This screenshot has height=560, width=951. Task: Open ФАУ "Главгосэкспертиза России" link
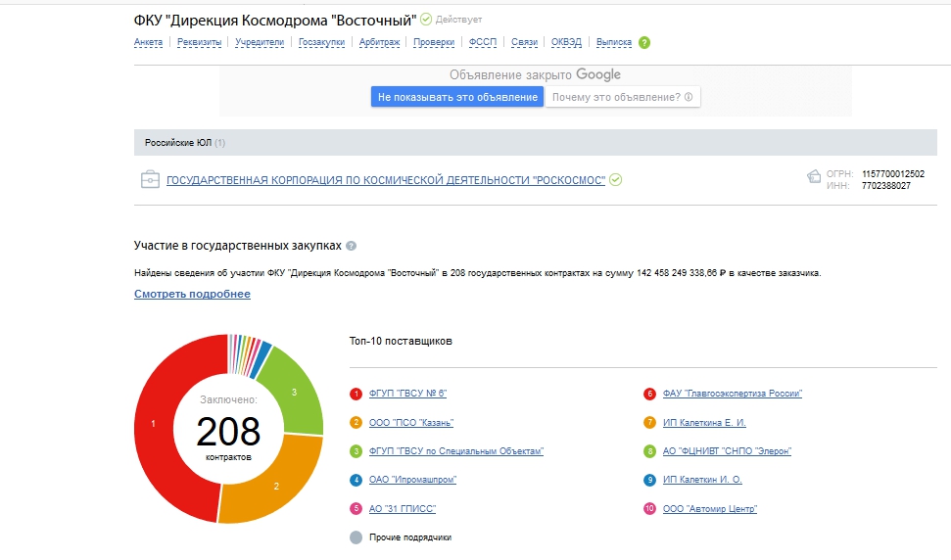pyautogui.click(x=732, y=394)
